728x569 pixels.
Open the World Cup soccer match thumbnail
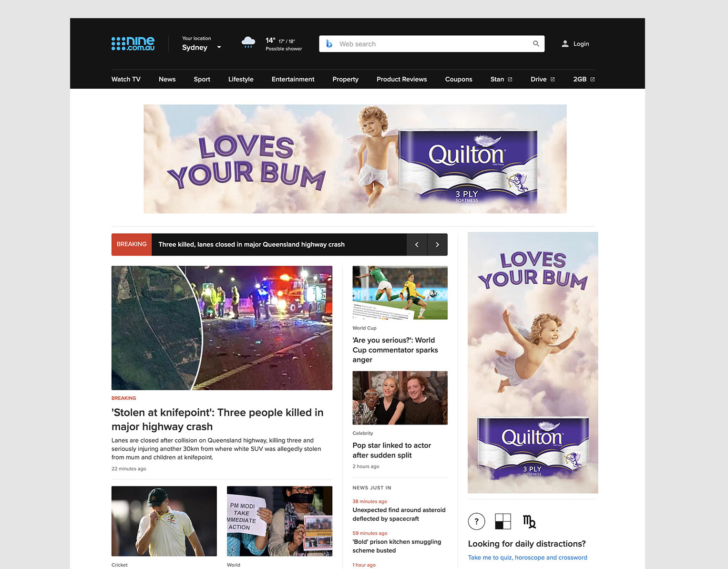click(x=400, y=293)
